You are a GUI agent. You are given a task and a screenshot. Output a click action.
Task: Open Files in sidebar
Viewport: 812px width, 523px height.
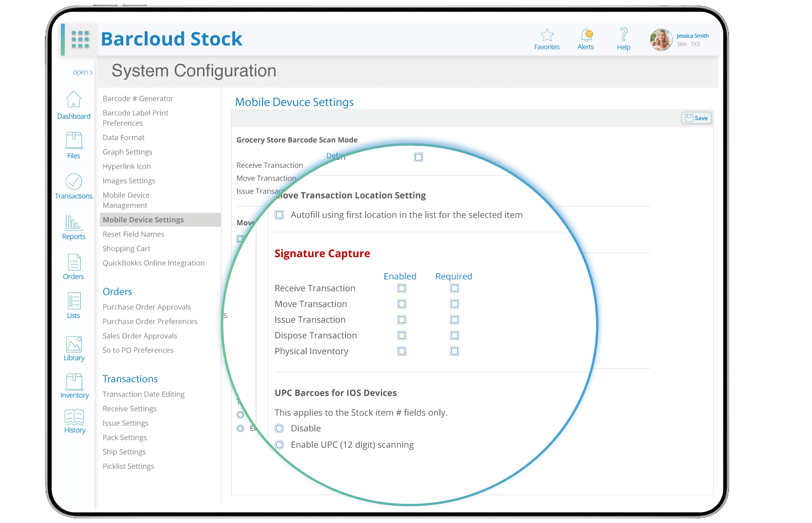point(74,145)
